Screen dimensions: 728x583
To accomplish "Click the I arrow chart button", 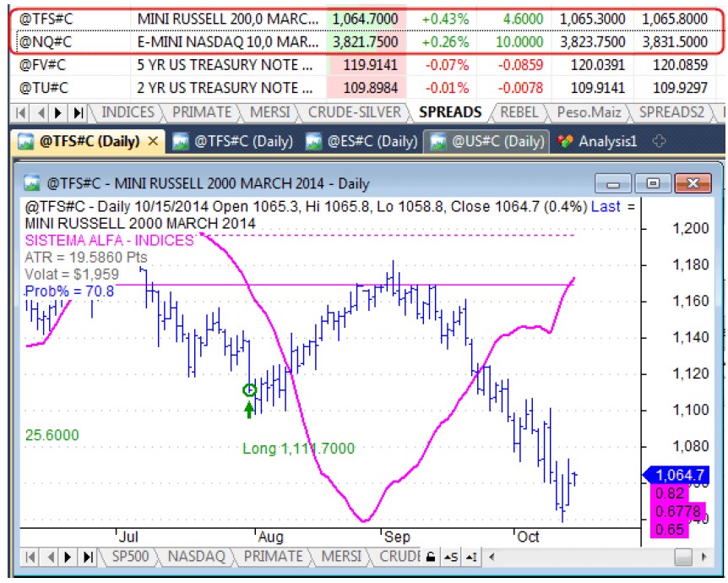I will pos(470,557).
